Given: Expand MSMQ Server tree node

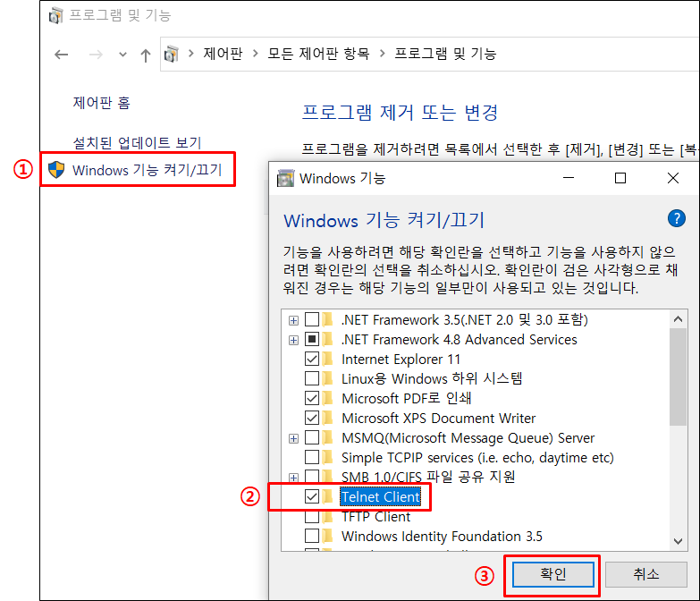Looking at the screenshot, I should (x=293, y=438).
